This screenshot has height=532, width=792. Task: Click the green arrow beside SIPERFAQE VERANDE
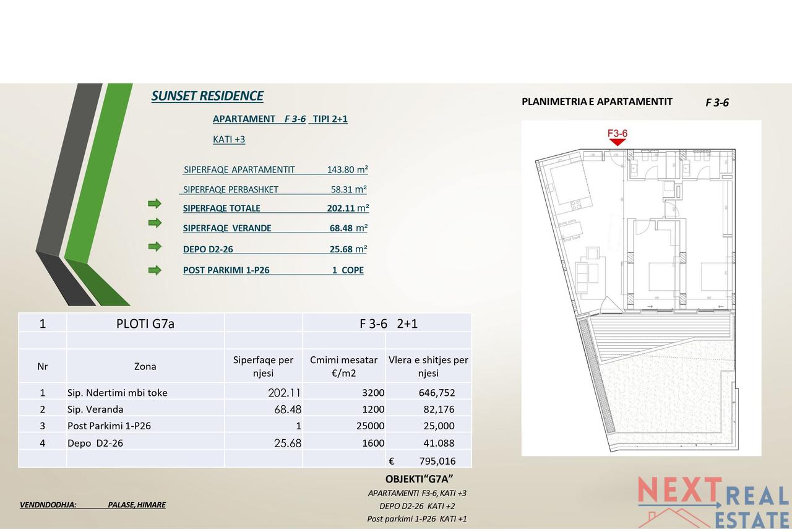pyautogui.click(x=154, y=223)
